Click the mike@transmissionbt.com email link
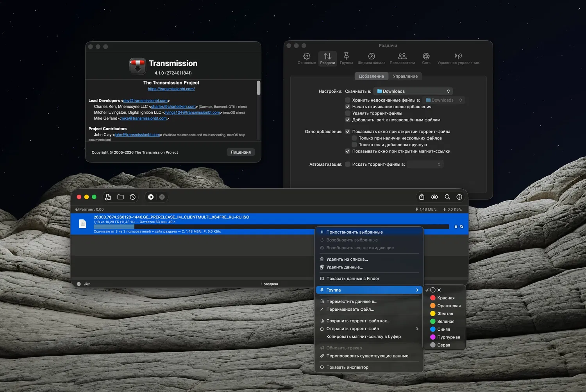Screen dimensions: 586x392 144,118
